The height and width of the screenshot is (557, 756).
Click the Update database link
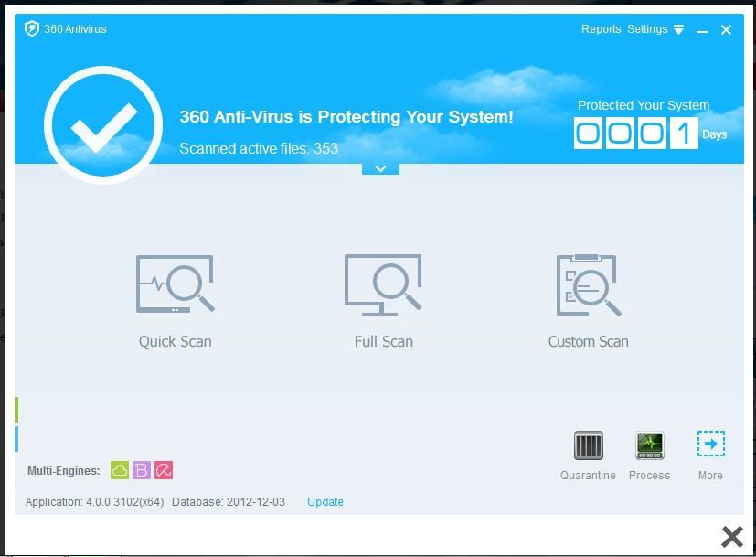tap(325, 502)
